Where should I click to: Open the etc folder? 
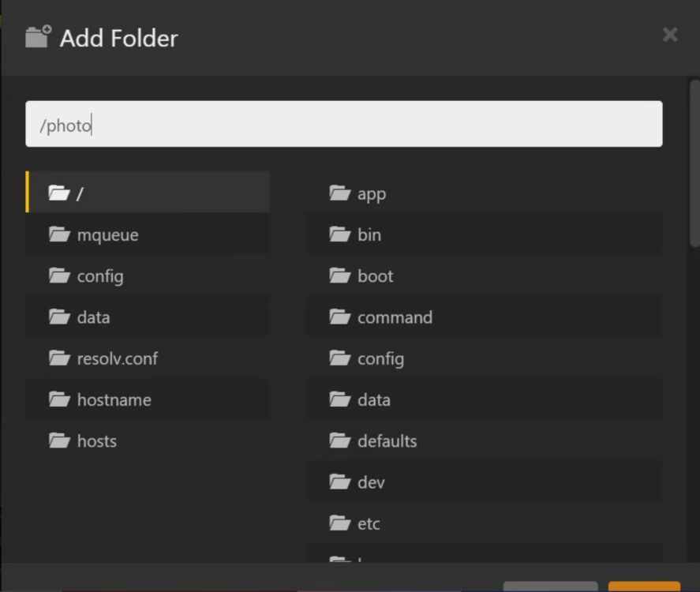484,523
